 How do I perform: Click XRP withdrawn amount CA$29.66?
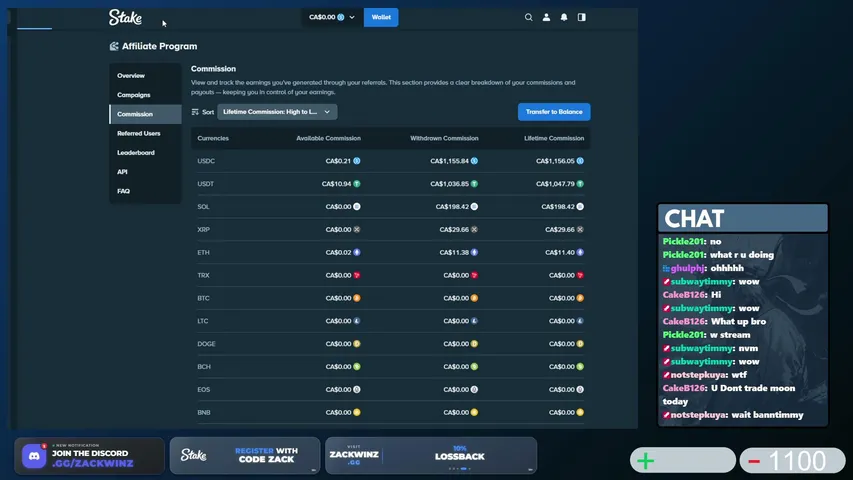click(x=454, y=230)
